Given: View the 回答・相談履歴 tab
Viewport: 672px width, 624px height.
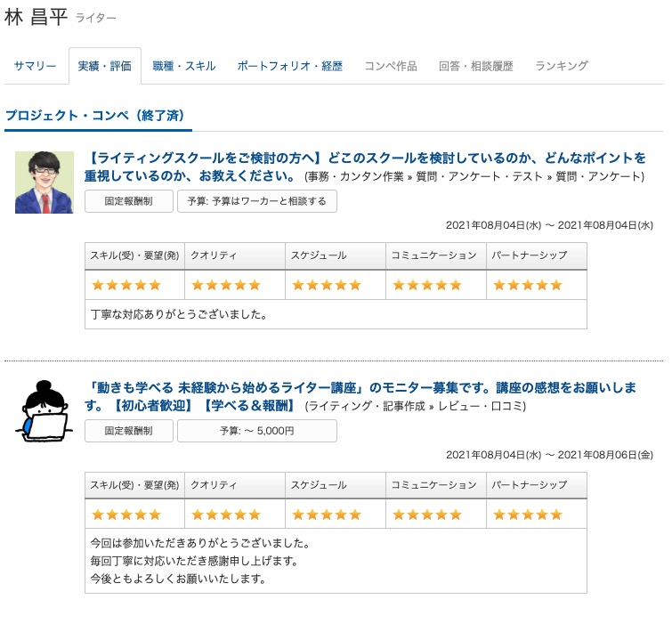Looking at the screenshot, I should [475, 66].
